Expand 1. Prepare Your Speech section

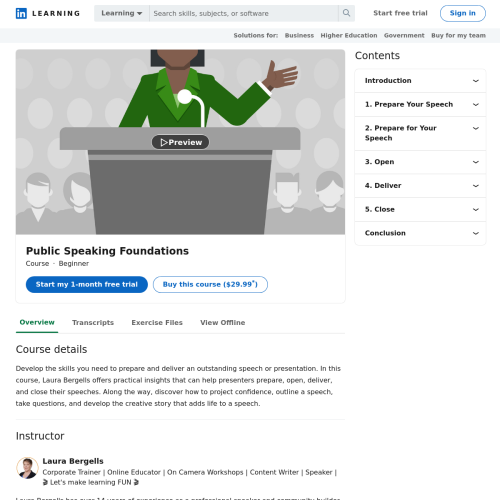[420, 105]
